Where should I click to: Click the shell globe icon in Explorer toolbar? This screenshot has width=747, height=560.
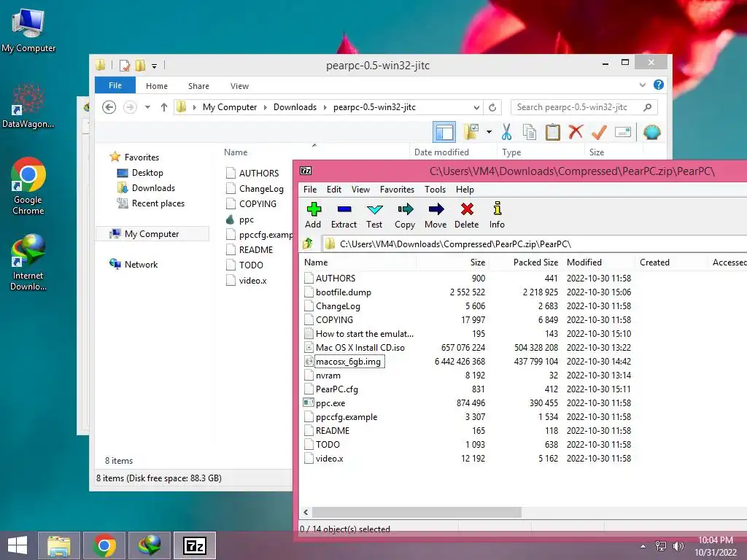point(651,132)
